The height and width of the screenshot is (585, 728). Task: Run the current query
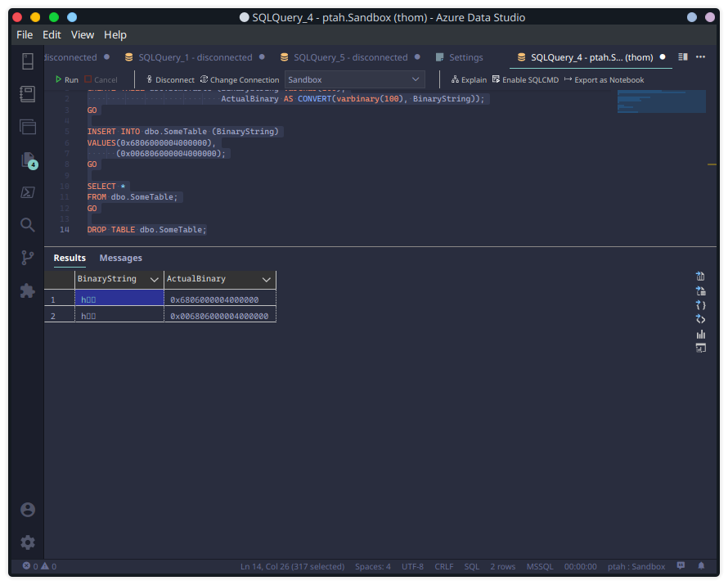[x=67, y=80]
